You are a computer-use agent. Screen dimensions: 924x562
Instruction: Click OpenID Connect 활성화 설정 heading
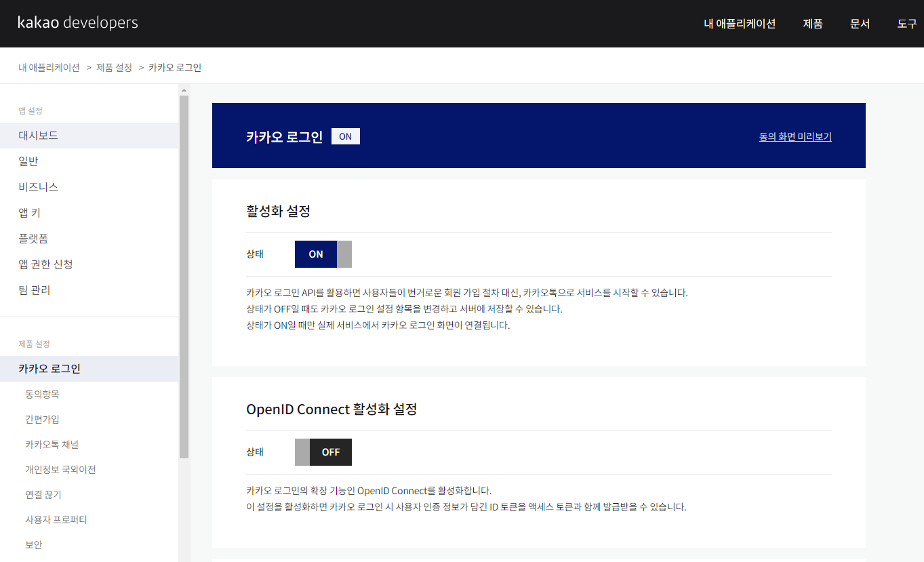(332, 409)
